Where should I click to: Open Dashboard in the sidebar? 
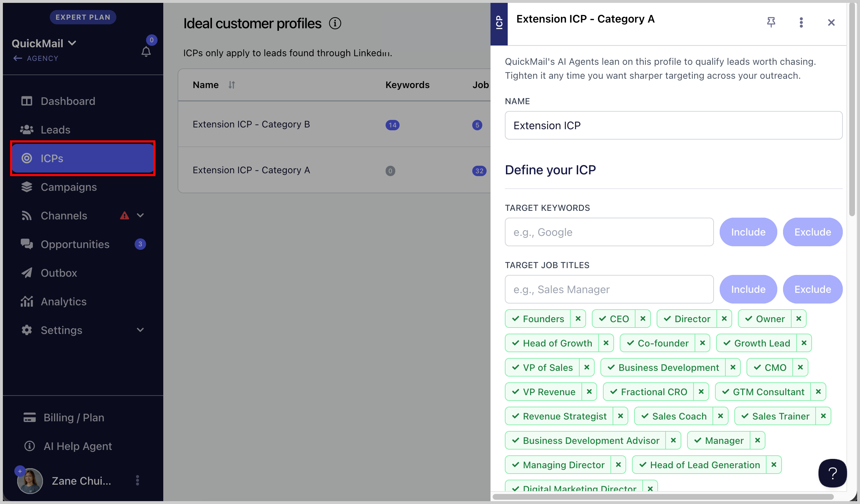click(x=83, y=101)
